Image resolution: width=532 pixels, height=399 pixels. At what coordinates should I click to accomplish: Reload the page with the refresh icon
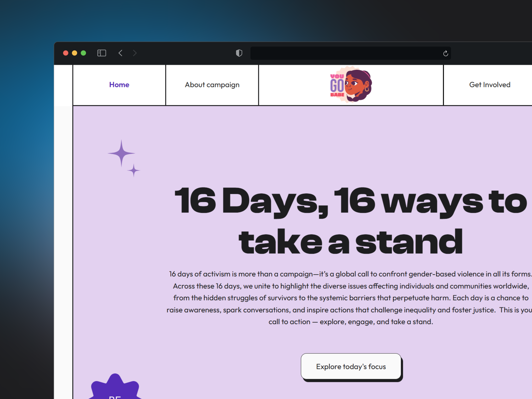pyautogui.click(x=445, y=53)
